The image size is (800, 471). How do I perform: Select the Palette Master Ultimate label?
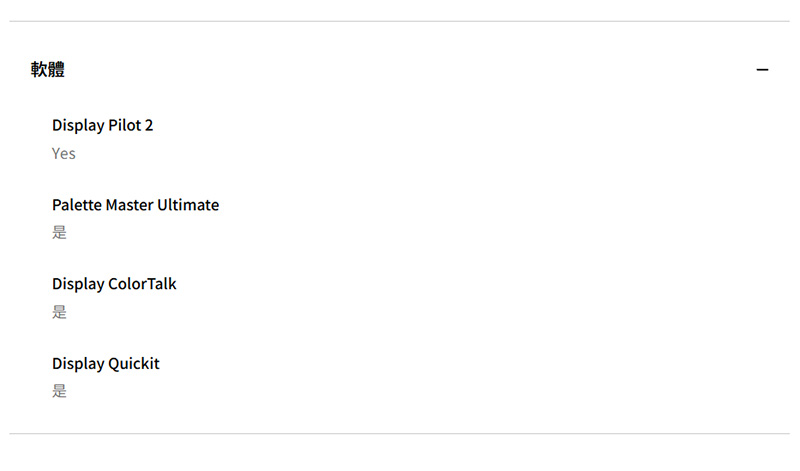[135, 205]
